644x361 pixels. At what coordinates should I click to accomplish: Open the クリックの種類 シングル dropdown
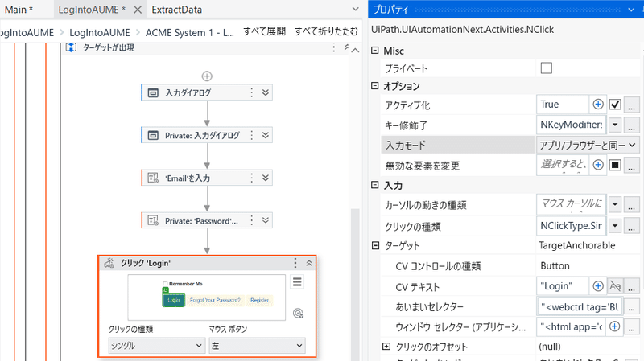click(x=156, y=346)
